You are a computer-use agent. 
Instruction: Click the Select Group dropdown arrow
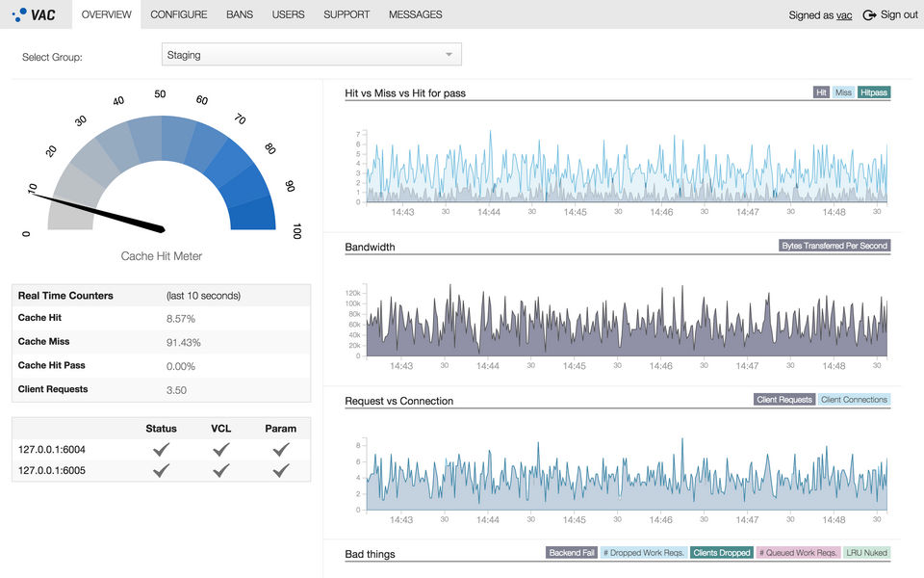449,54
